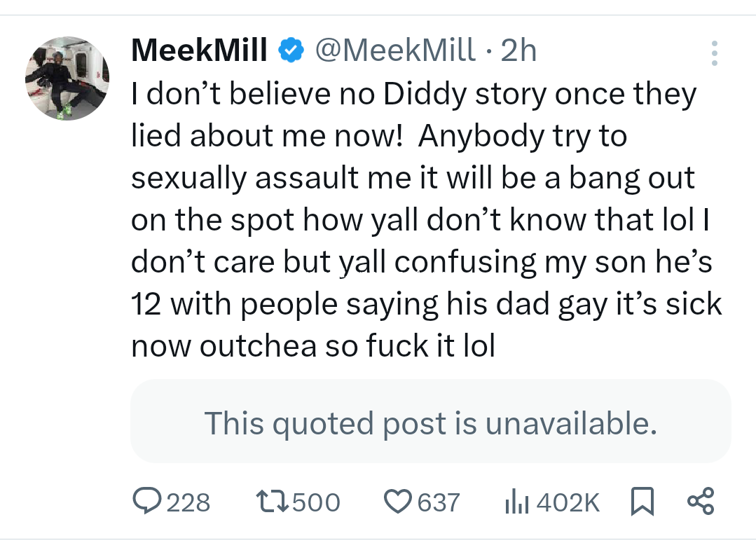The height and width of the screenshot is (550, 756).
Task: Click the unavailable quoted post box
Action: coord(430,422)
